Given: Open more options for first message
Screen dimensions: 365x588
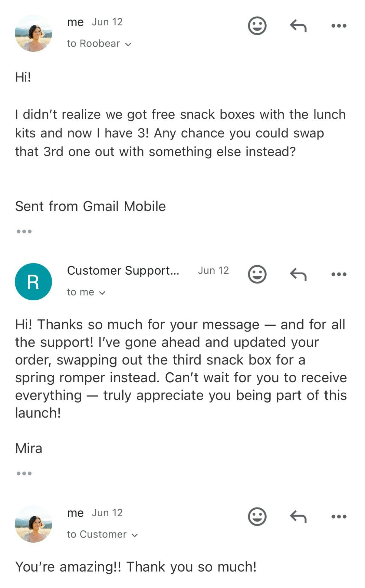Looking at the screenshot, I should (339, 26).
